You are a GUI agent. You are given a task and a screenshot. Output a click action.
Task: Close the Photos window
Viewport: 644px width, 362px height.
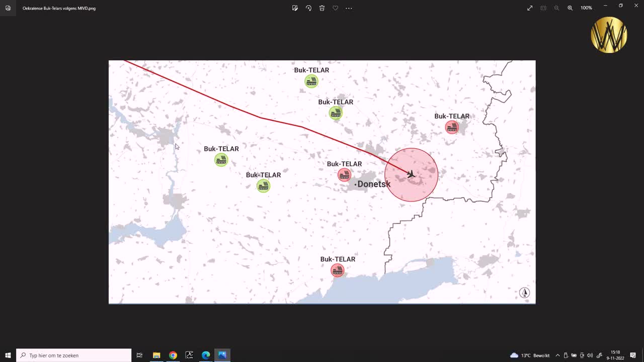[636, 6]
